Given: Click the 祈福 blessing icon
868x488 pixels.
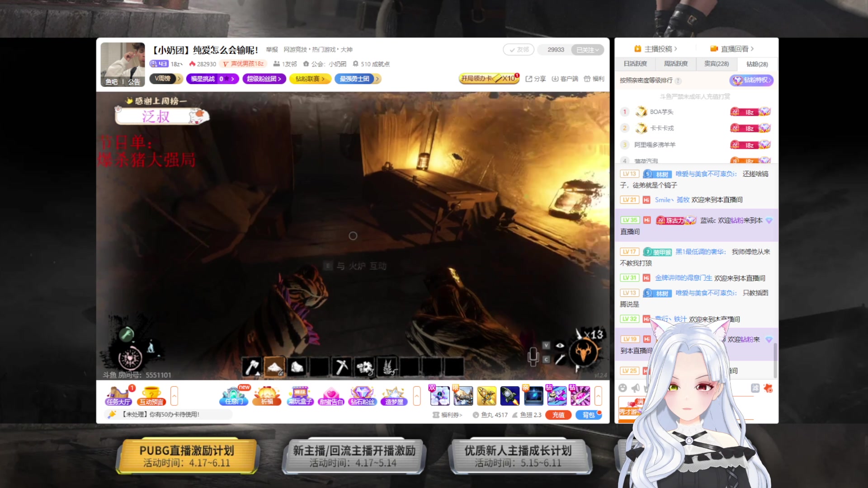Looking at the screenshot, I should point(267,395).
